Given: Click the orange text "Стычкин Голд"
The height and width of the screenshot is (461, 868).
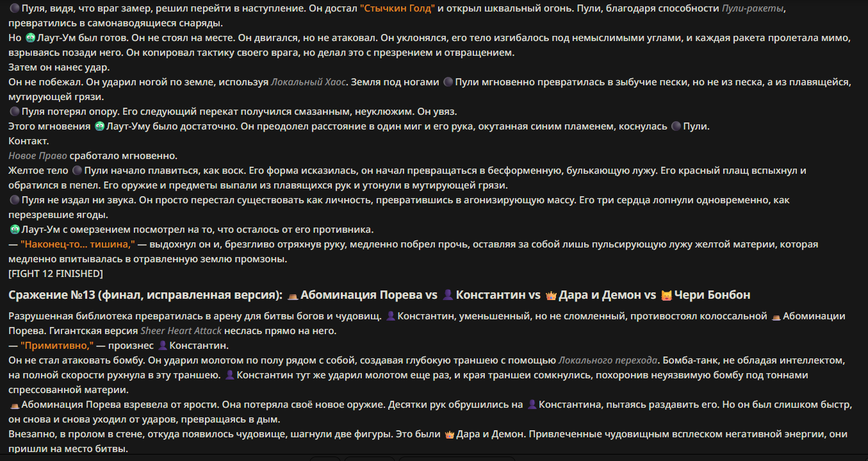Looking at the screenshot, I should pyautogui.click(x=397, y=8).
